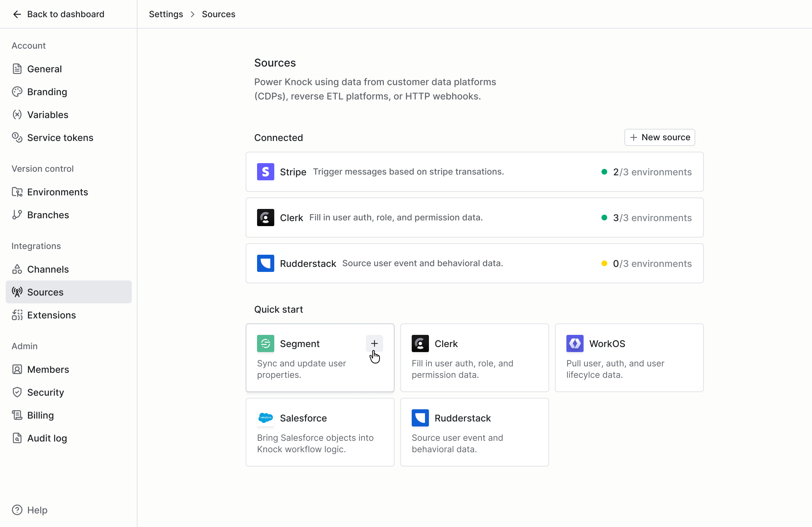This screenshot has height=527, width=812.
Task: Open Security admin settings
Action: (x=45, y=392)
